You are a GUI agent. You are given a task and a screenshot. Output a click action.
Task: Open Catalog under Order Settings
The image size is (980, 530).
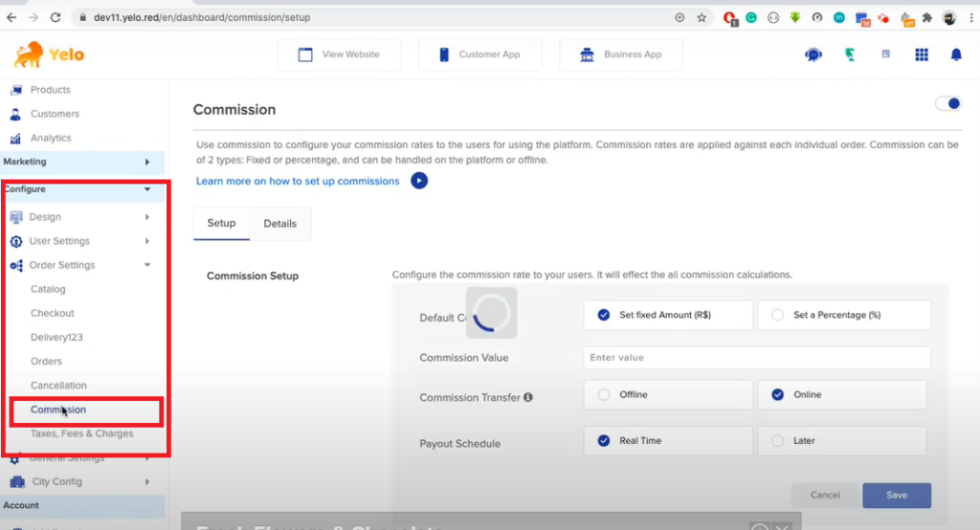click(48, 289)
